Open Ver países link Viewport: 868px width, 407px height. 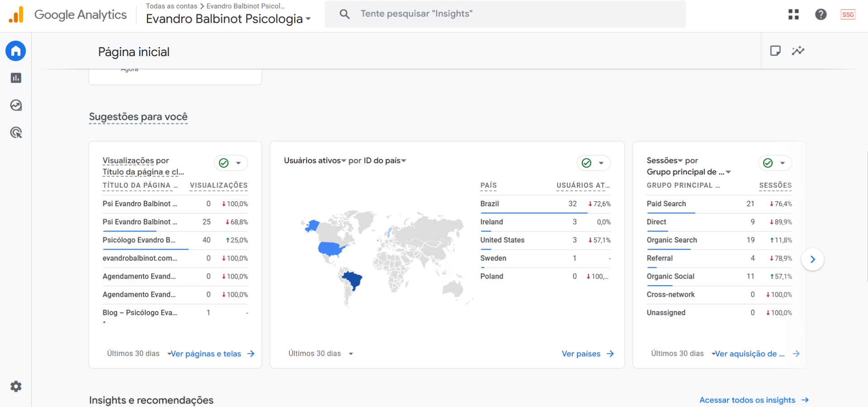[x=581, y=354]
